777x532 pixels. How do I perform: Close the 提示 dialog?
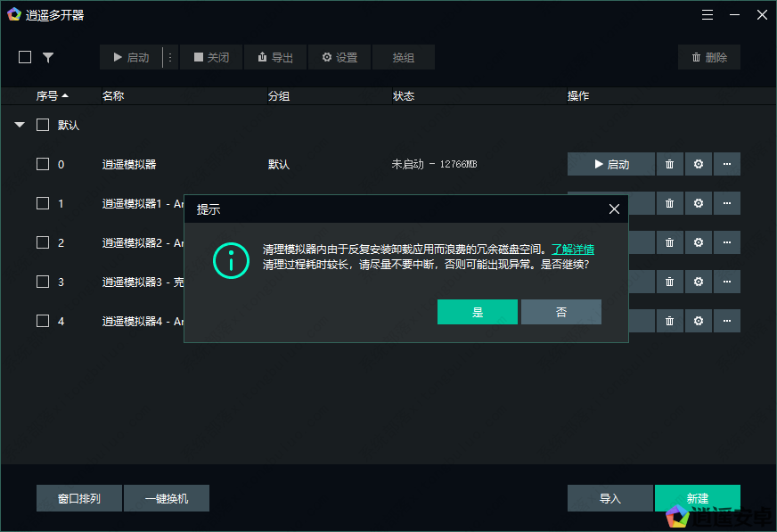point(614,209)
